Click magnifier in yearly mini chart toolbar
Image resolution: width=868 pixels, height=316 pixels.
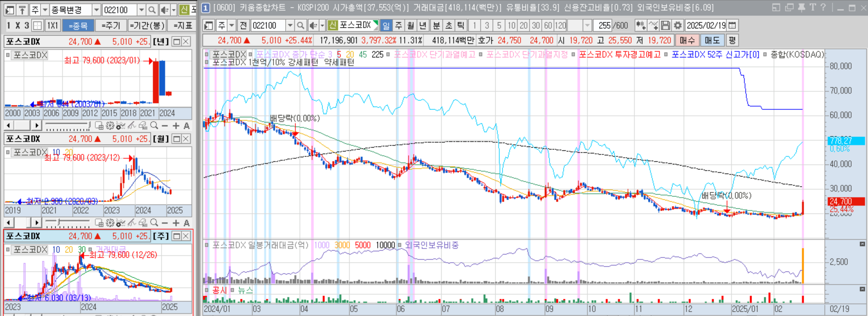point(154,126)
